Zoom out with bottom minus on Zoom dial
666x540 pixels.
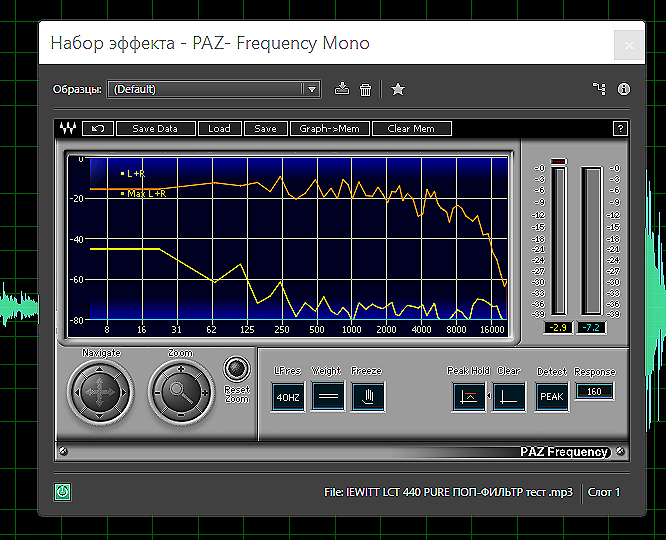181,416
